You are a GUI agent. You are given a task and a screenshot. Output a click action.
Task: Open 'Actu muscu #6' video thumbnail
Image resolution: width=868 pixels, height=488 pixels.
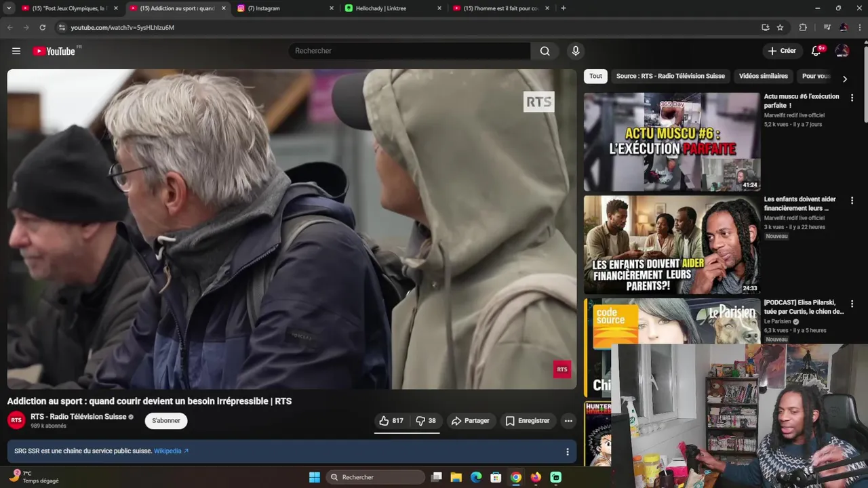click(672, 142)
